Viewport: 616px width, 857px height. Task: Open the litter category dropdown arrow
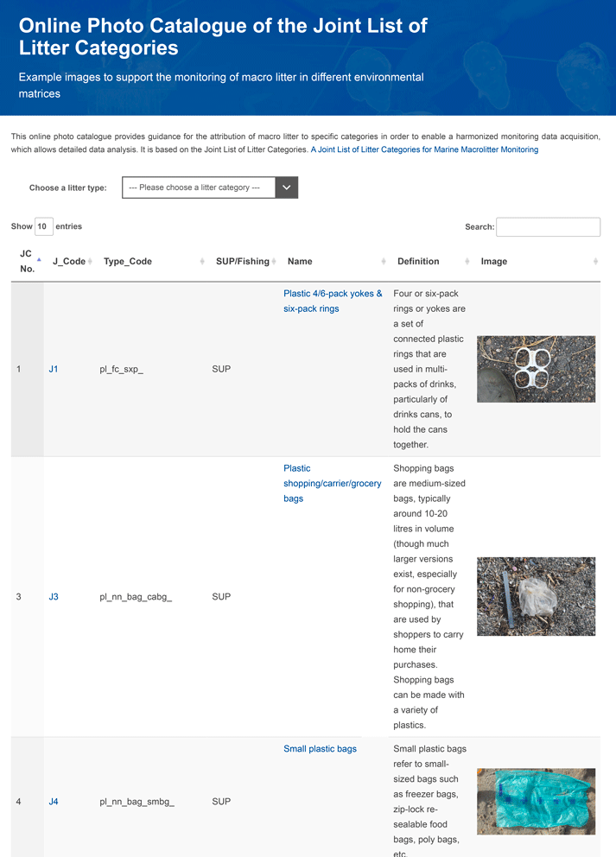pyautogui.click(x=287, y=187)
